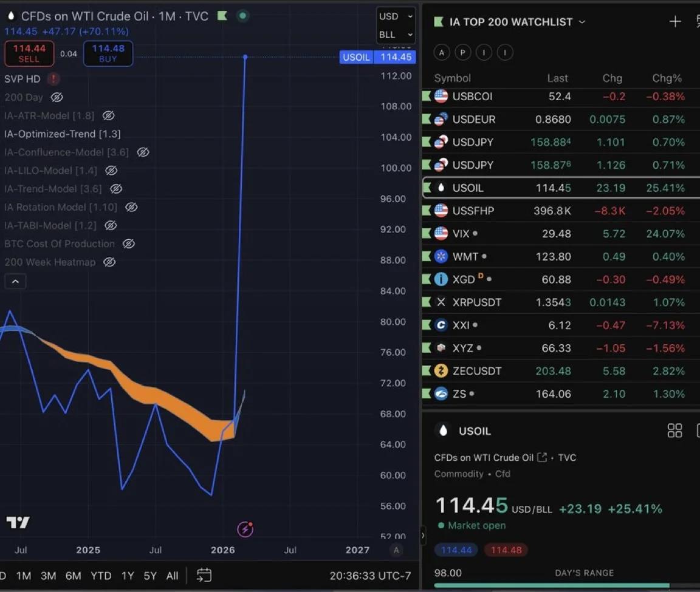Select the 6M time range
This screenshot has height=592, width=700.
(73, 576)
